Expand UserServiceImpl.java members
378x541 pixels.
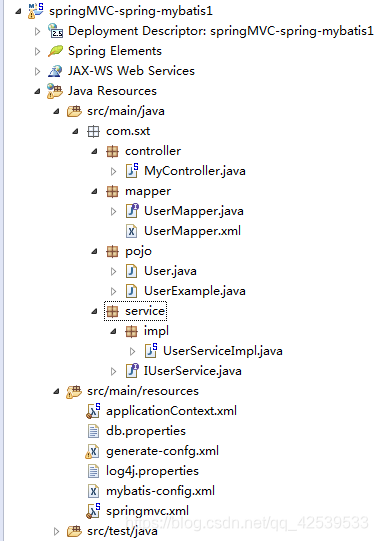tap(132, 352)
